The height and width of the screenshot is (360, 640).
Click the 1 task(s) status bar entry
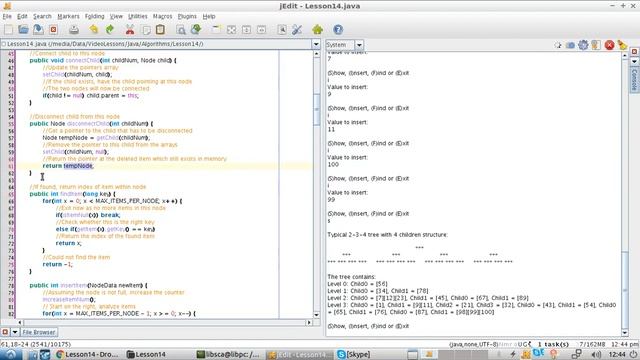553,344
